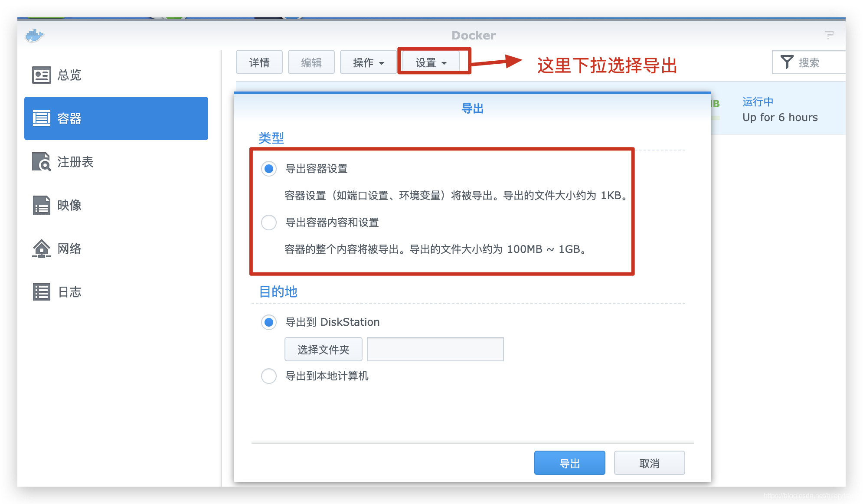The height and width of the screenshot is (504, 863).
Task: Click the 编辑 toolbar button
Action: (311, 62)
